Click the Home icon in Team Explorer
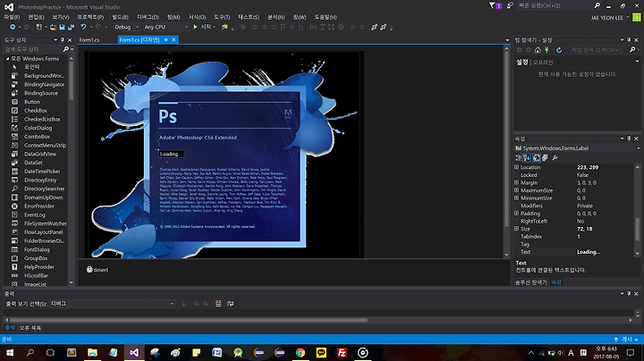The height and width of the screenshot is (361, 644). [538, 50]
